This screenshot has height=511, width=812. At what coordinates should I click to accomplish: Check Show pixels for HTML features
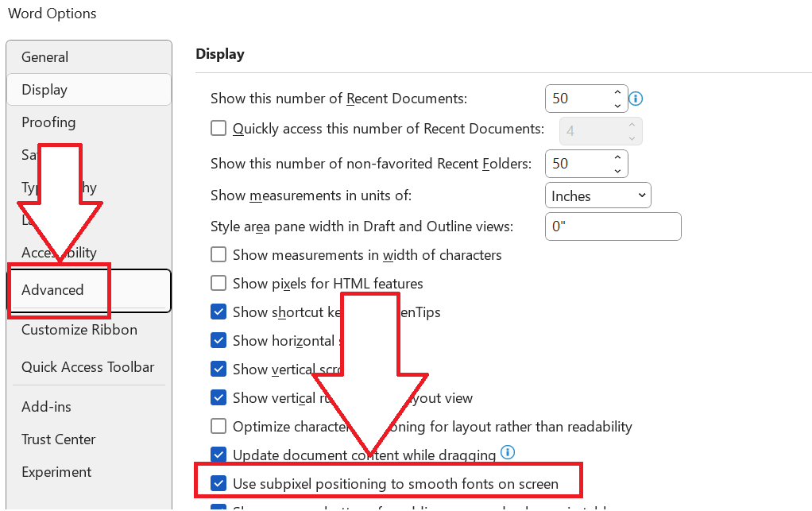[218, 283]
